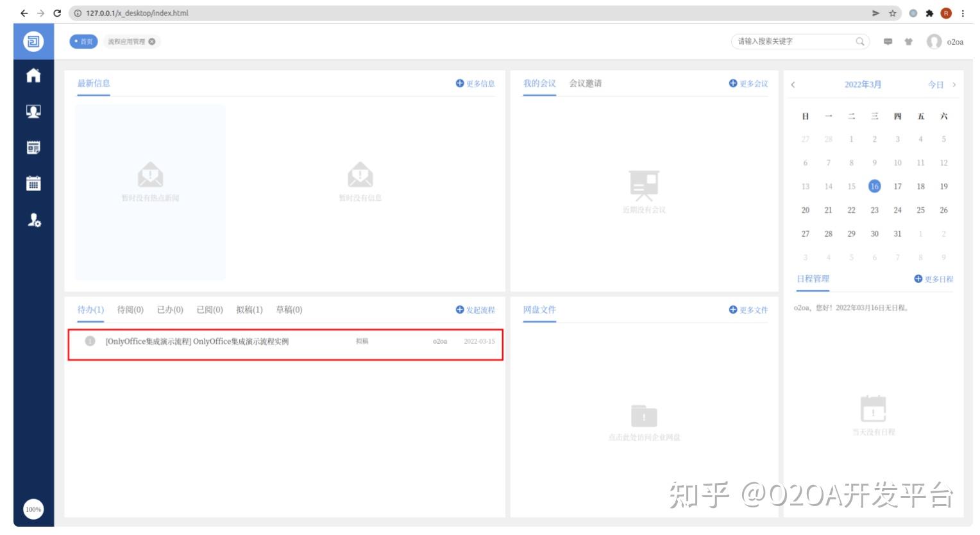The width and height of the screenshot is (980, 535).
Task: Click the 发起流程 link
Action: pyautogui.click(x=480, y=309)
